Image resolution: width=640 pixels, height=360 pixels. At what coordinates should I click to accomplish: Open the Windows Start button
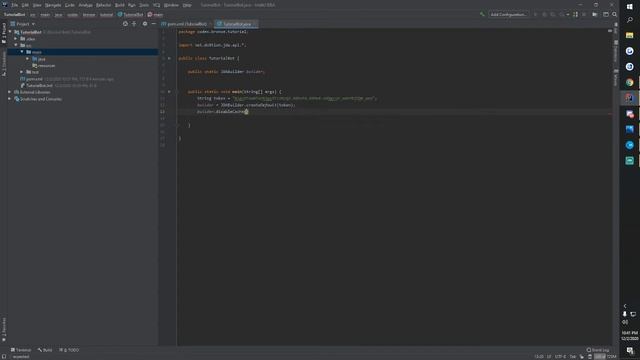coord(629,7)
